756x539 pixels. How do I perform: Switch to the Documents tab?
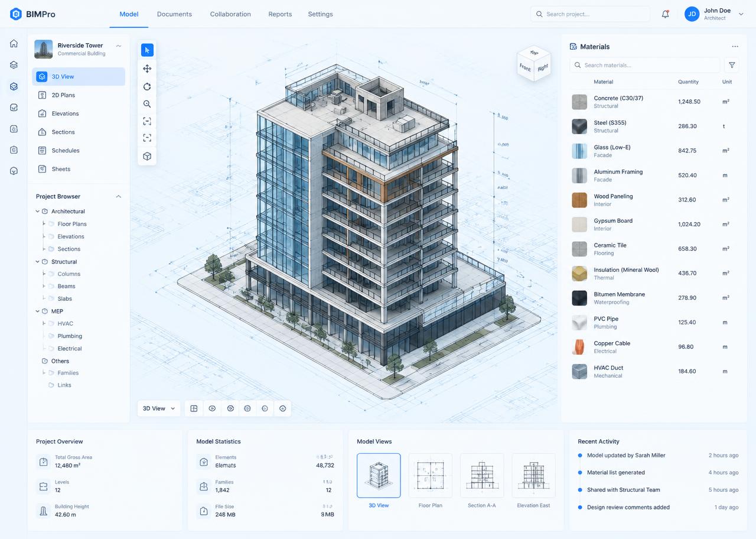coord(174,14)
